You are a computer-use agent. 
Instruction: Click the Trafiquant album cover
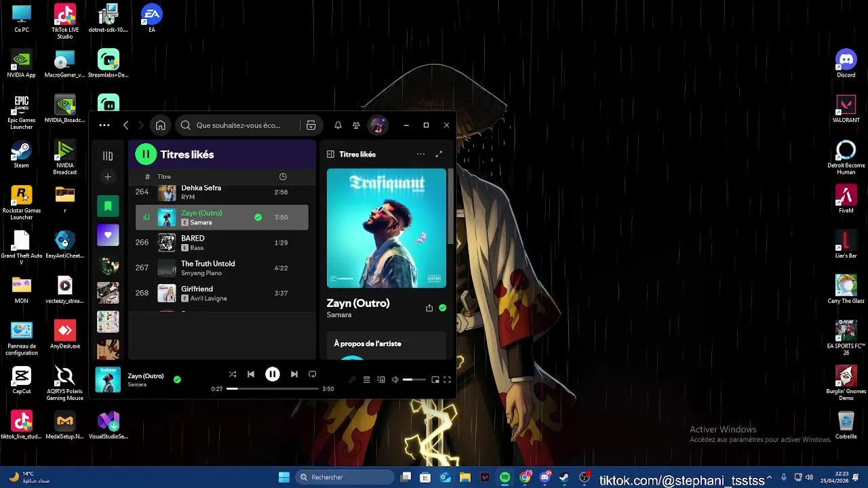click(387, 228)
